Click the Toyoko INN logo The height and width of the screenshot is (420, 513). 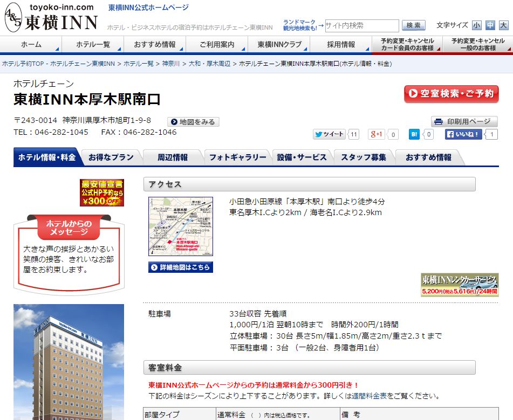[x=51, y=17]
